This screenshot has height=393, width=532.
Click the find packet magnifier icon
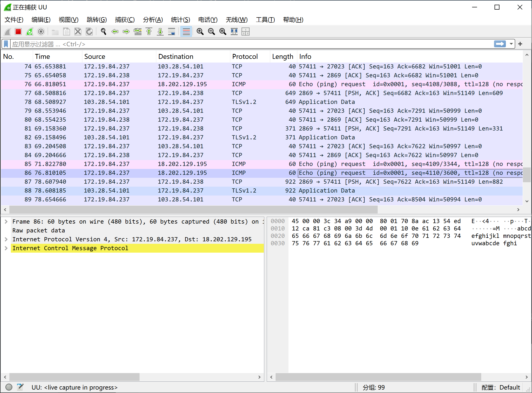tap(103, 32)
